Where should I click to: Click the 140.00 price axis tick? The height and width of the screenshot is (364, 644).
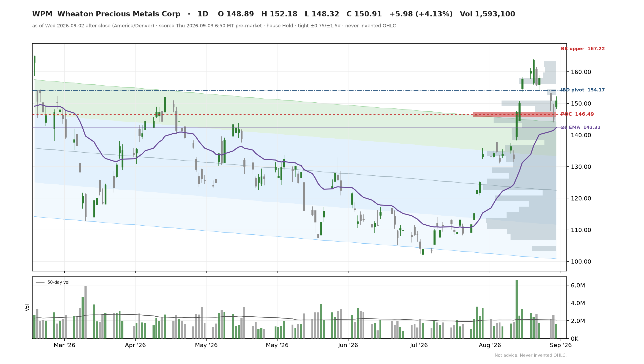click(581, 135)
